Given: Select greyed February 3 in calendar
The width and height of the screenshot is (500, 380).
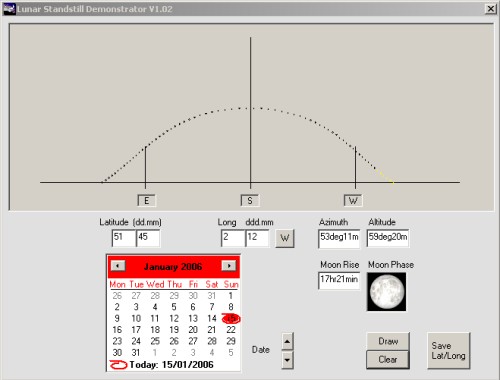Looking at the screenshot, I should pos(193,352).
